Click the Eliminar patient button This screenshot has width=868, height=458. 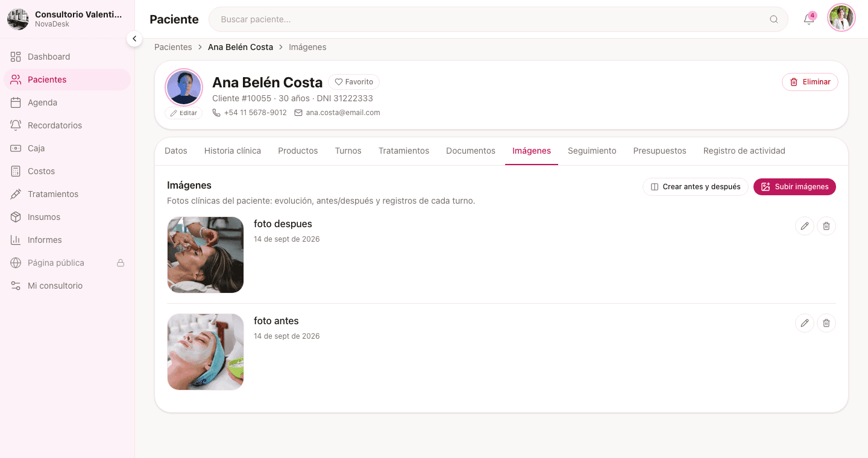pos(810,82)
